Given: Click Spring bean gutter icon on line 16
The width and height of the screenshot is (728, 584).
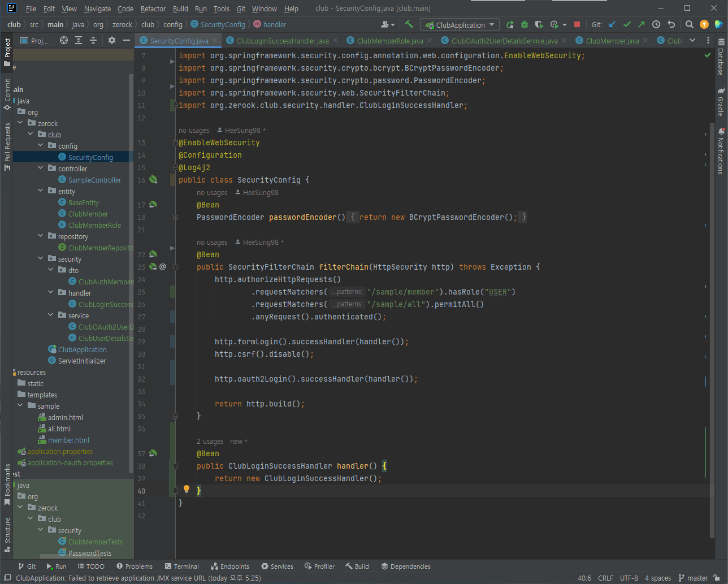Looking at the screenshot, I should pyautogui.click(x=153, y=180).
